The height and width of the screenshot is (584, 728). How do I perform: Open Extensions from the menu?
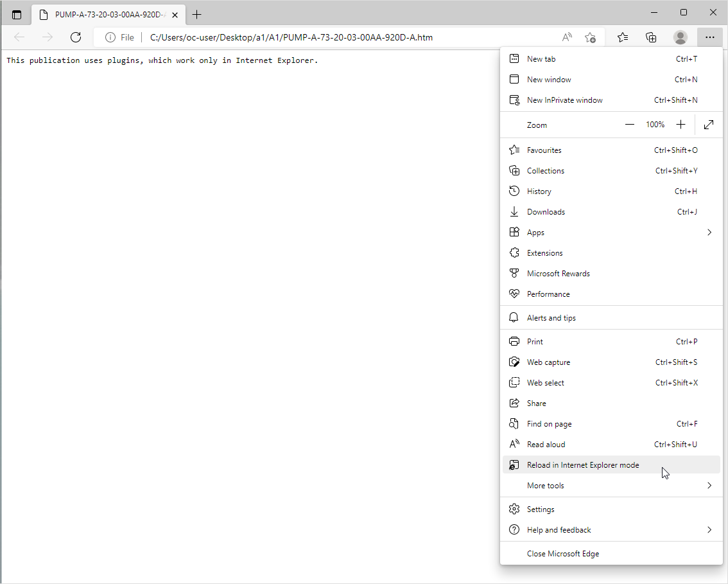(x=611, y=252)
